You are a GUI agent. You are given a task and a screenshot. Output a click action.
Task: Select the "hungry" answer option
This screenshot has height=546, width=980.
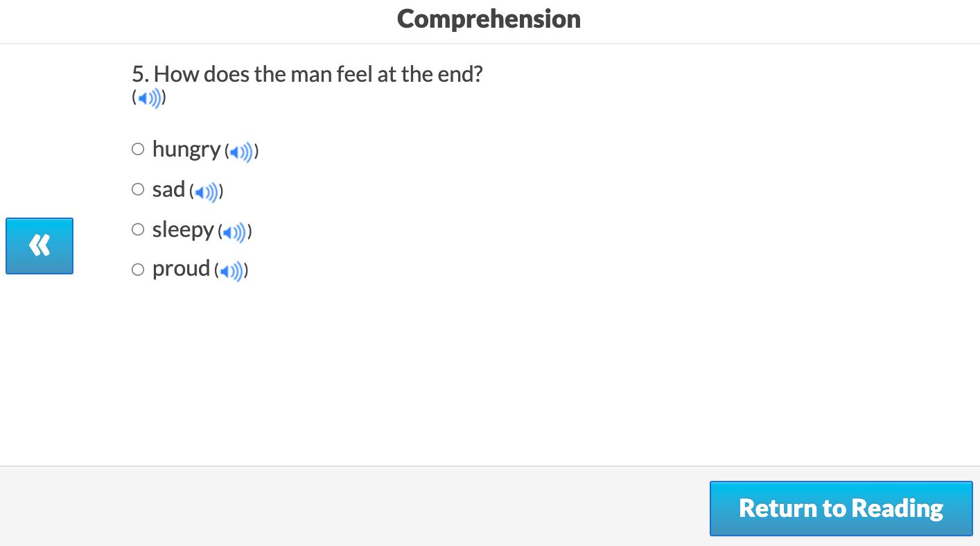(137, 148)
